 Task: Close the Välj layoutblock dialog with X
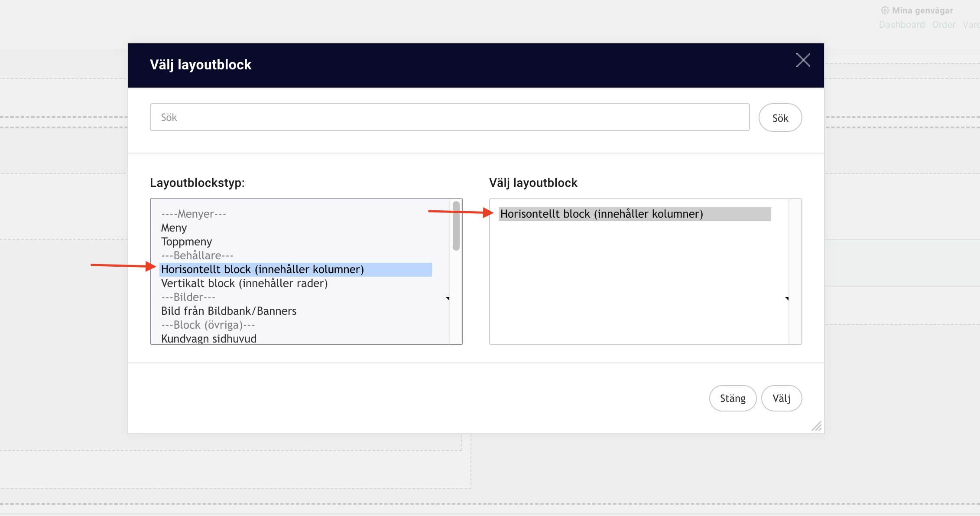tap(803, 60)
